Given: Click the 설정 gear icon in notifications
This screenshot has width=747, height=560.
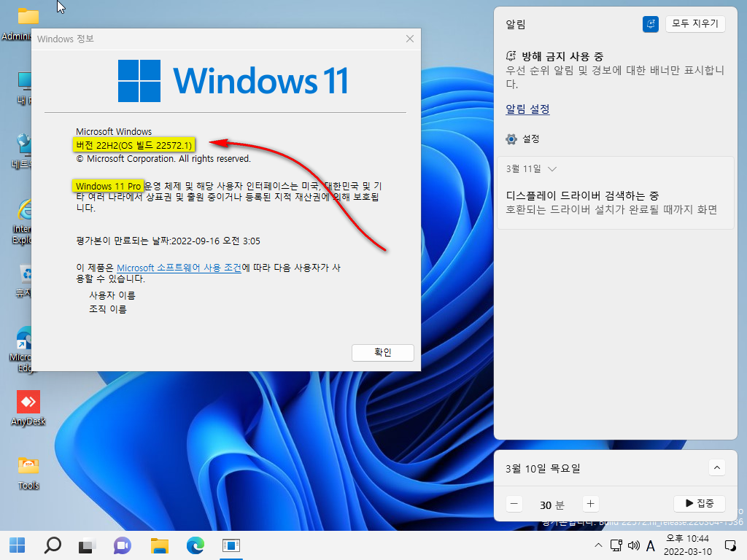Looking at the screenshot, I should pyautogui.click(x=511, y=139).
